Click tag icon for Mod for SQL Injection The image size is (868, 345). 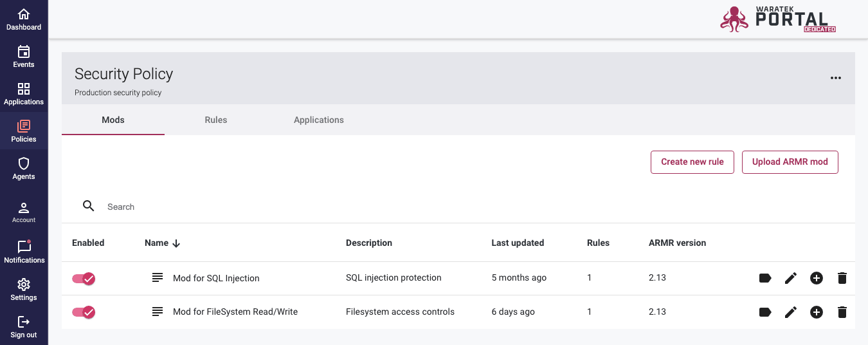[x=765, y=278]
